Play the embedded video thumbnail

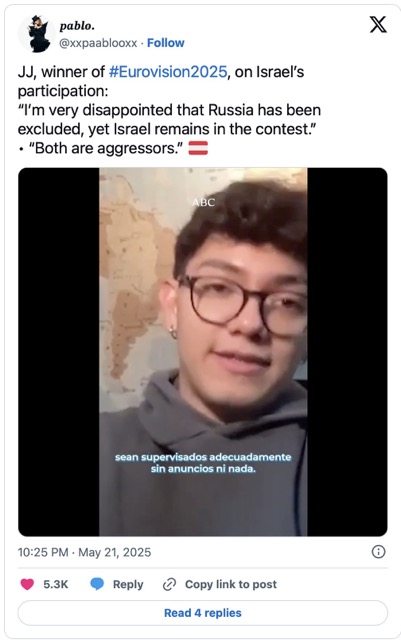[x=203, y=352]
